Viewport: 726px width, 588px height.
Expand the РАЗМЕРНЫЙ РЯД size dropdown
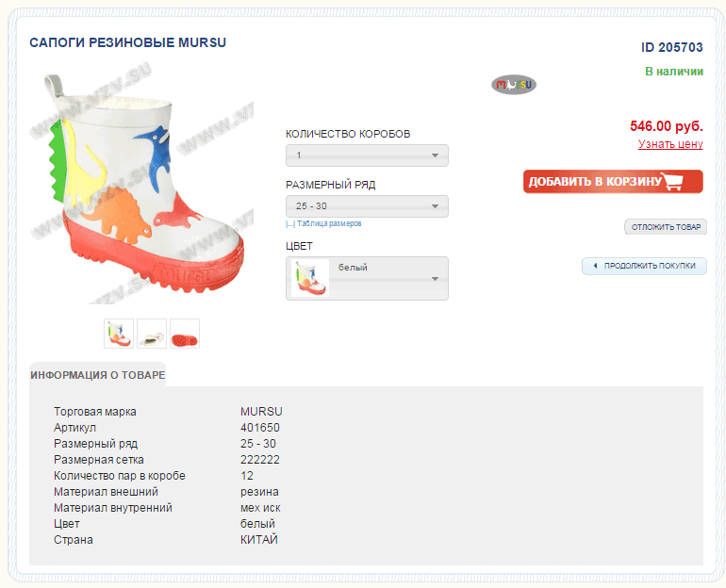click(x=367, y=206)
